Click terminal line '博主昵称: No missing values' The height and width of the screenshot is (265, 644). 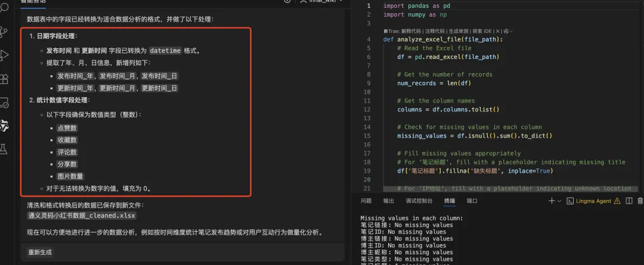click(407, 252)
